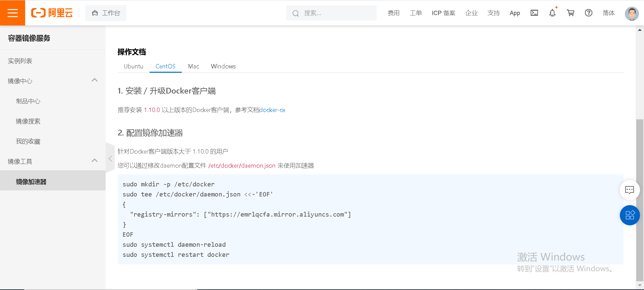Open the 企业 menu
Viewport: 644px width, 290px height.
tap(471, 13)
